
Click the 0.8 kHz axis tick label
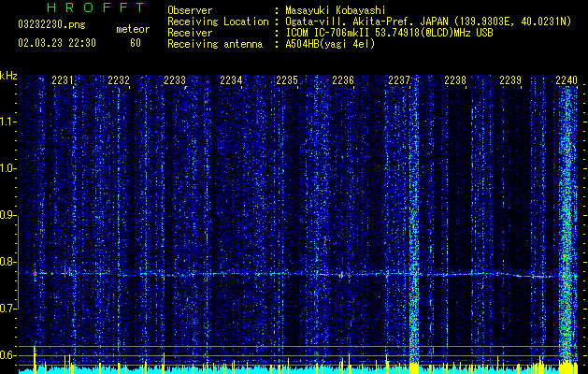(x=8, y=262)
